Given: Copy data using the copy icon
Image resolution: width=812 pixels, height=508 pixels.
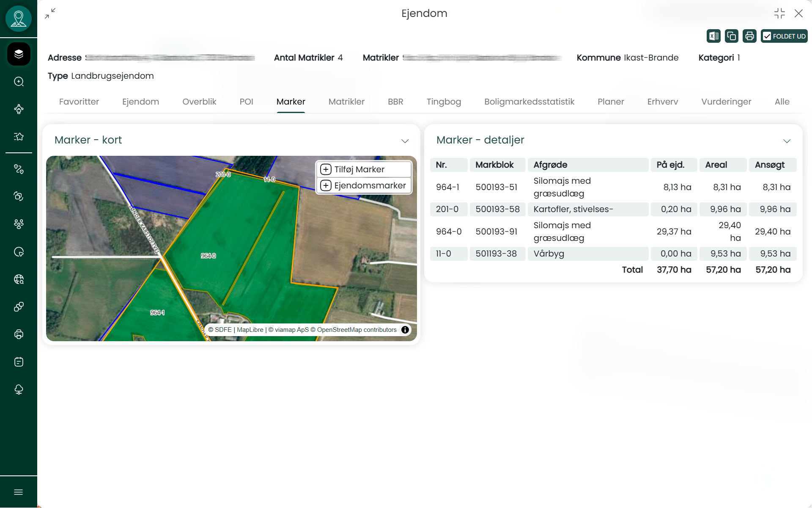Looking at the screenshot, I should click(731, 36).
